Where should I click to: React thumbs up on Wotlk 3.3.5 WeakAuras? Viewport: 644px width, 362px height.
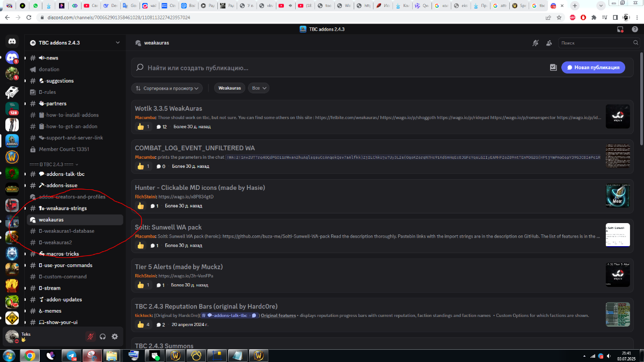point(143,127)
